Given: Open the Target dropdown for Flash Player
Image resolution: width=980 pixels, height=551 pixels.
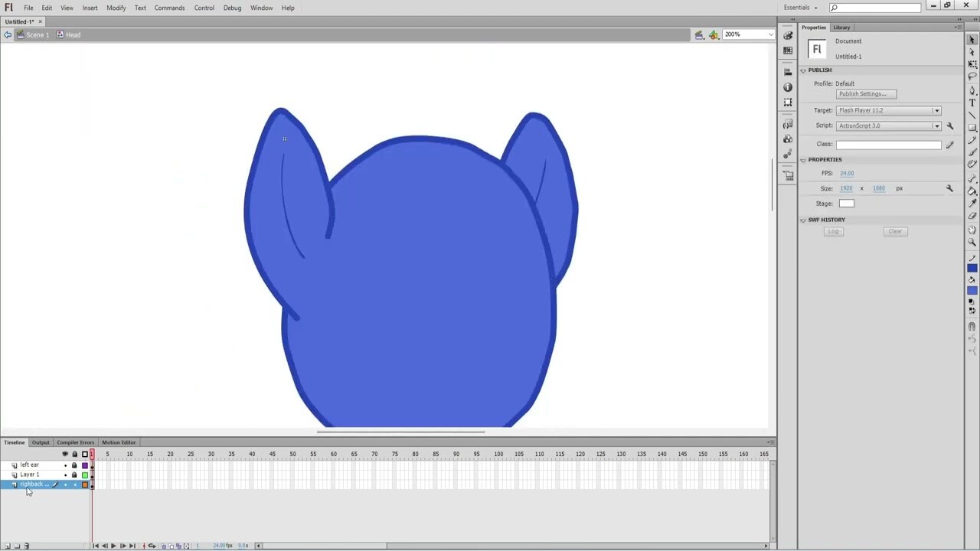Looking at the screenshot, I should pos(936,110).
